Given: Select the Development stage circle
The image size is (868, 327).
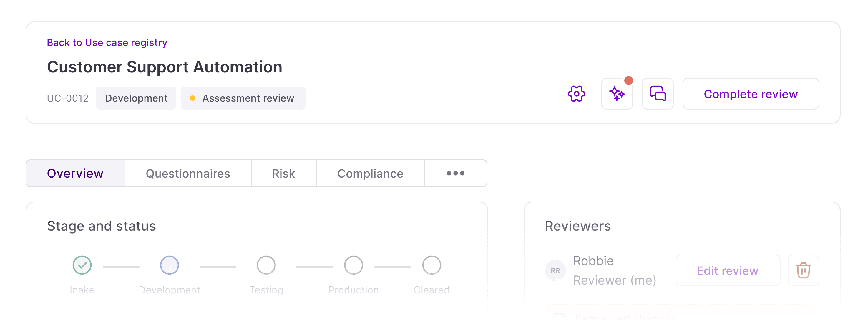Looking at the screenshot, I should pyautogui.click(x=169, y=265).
